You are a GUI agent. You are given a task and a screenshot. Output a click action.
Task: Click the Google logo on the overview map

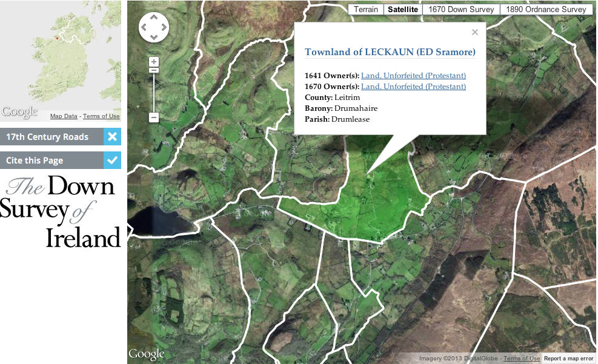coord(19,111)
